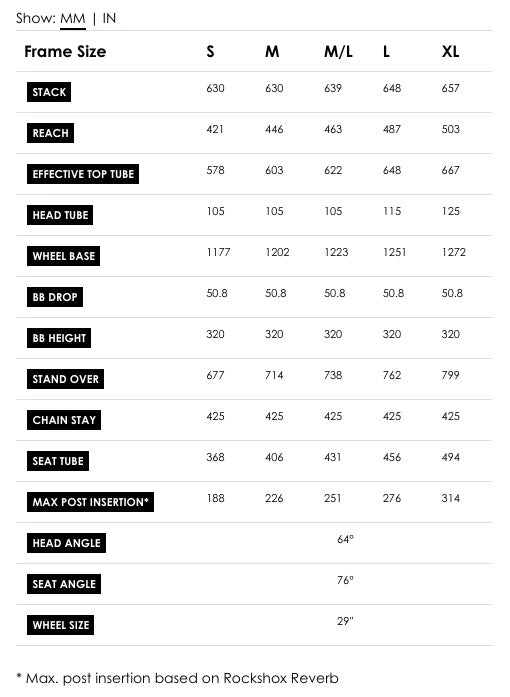The width and height of the screenshot is (510, 697).
Task: Click the REACH label
Action: click(50, 133)
